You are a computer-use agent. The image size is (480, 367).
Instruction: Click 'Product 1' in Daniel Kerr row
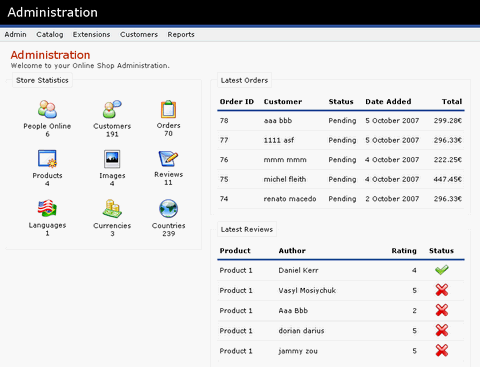236,270
